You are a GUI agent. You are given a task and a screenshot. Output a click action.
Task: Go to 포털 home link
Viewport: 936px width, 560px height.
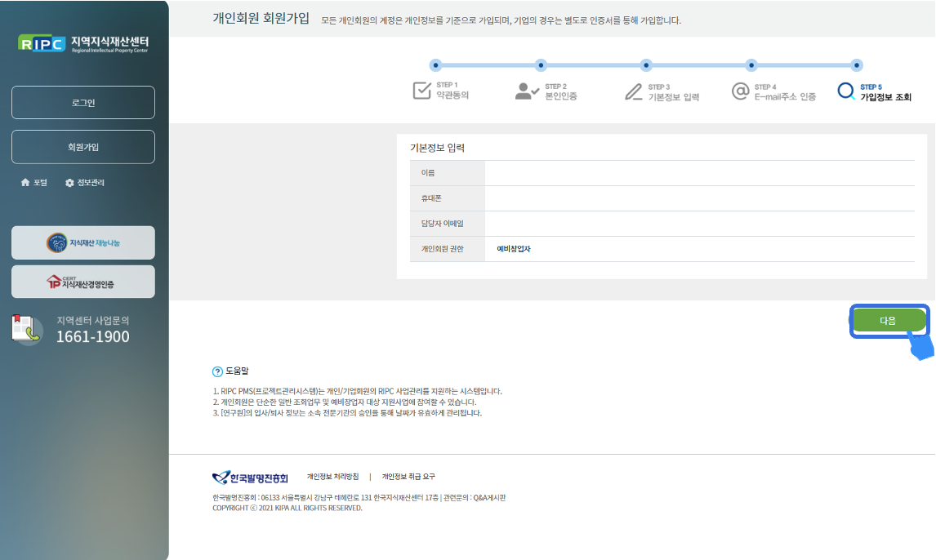[x=34, y=183]
